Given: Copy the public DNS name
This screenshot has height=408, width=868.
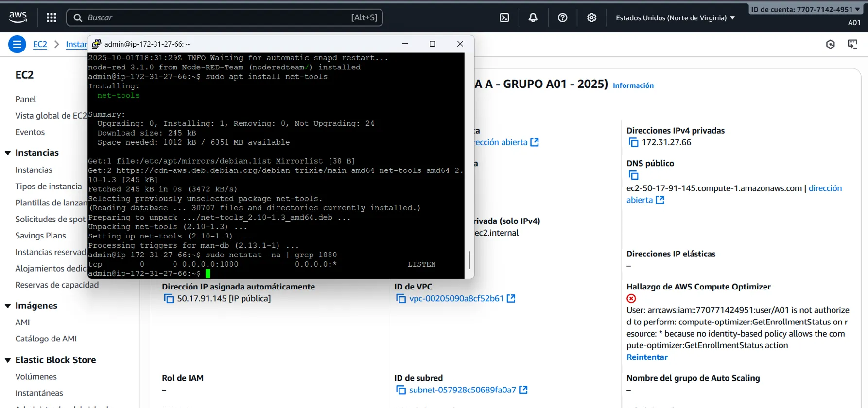Looking at the screenshot, I should coord(633,175).
